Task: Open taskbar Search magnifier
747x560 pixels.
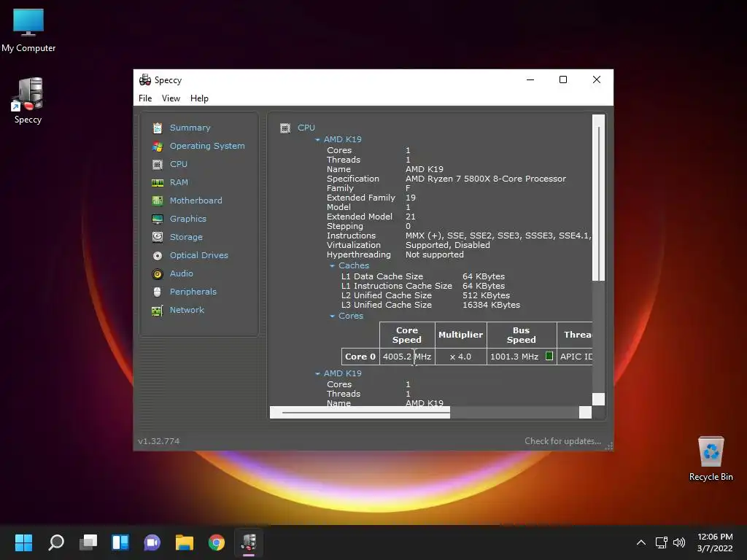Action: click(56, 542)
